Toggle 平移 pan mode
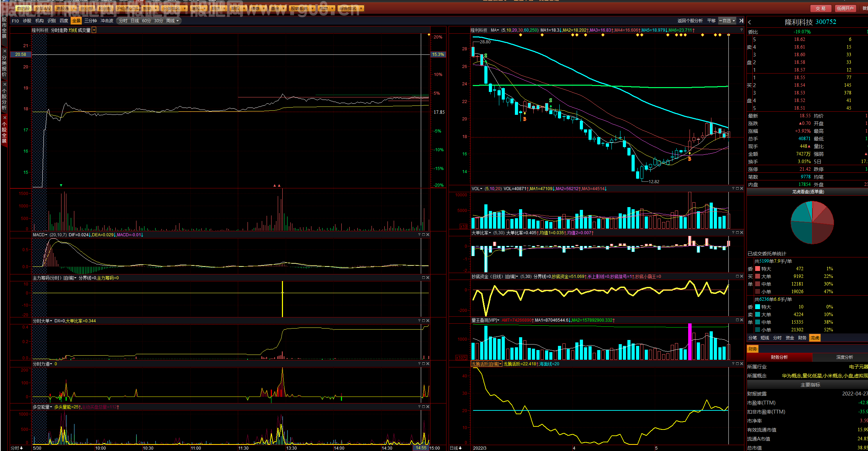The height and width of the screenshot is (451, 868). [x=711, y=21]
